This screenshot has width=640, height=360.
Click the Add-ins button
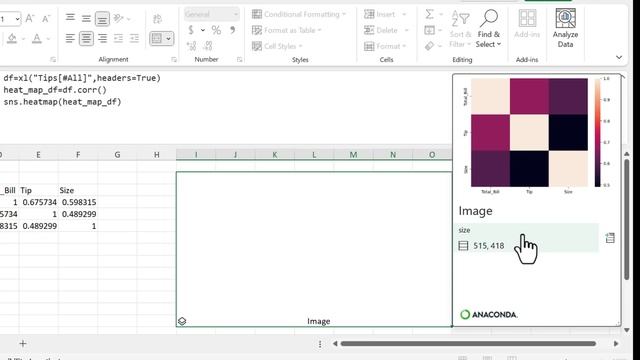[527, 24]
